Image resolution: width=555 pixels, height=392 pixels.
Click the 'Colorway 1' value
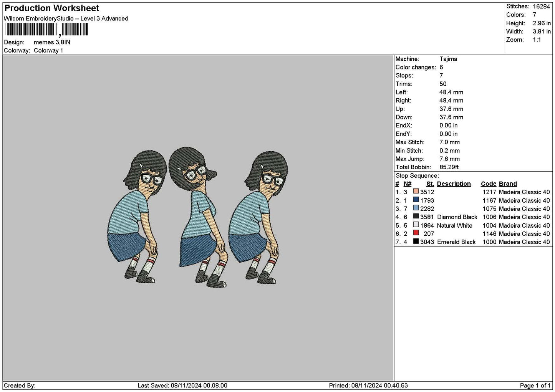tap(48, 50)
